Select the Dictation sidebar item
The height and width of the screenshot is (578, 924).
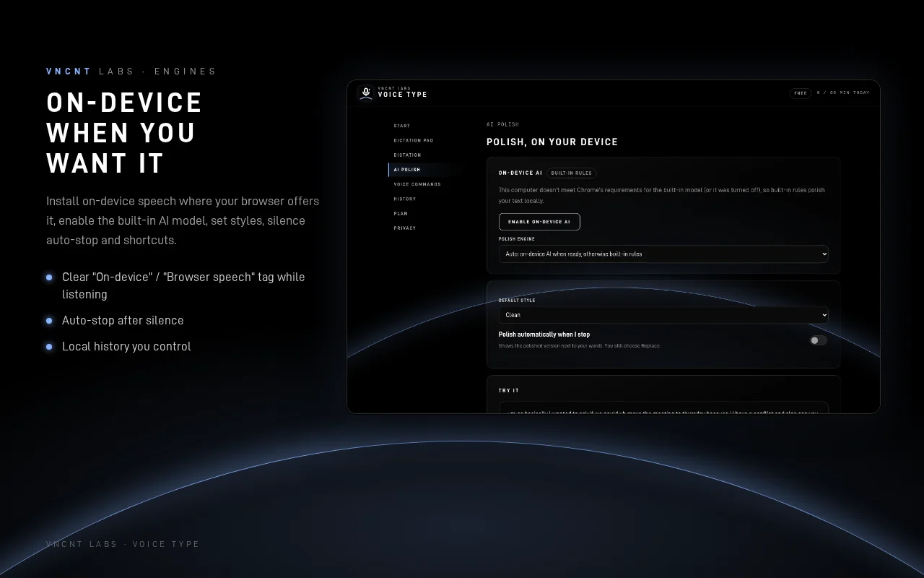click(x=407, y=155)
